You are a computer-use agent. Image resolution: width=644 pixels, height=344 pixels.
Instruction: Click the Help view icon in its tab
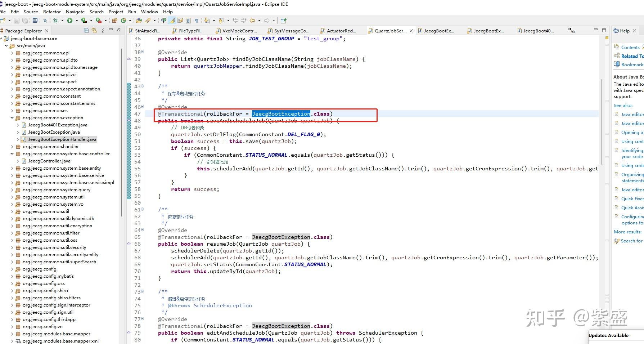pos(616,31)
